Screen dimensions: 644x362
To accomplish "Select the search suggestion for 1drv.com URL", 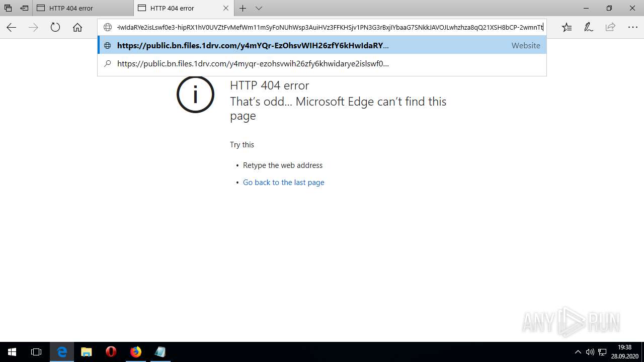I will point(322,64).
